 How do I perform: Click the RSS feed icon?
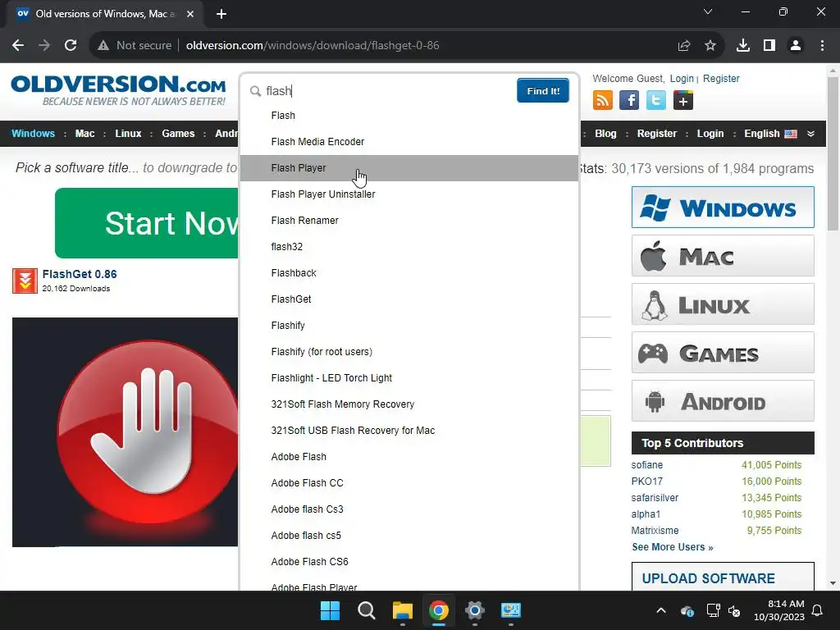603,100
